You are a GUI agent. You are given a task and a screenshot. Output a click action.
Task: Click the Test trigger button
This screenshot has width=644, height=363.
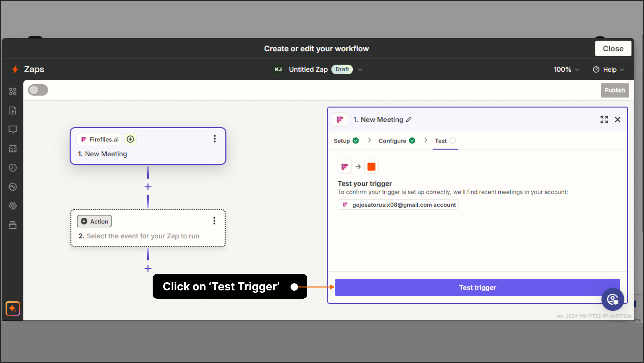point(477,287)
